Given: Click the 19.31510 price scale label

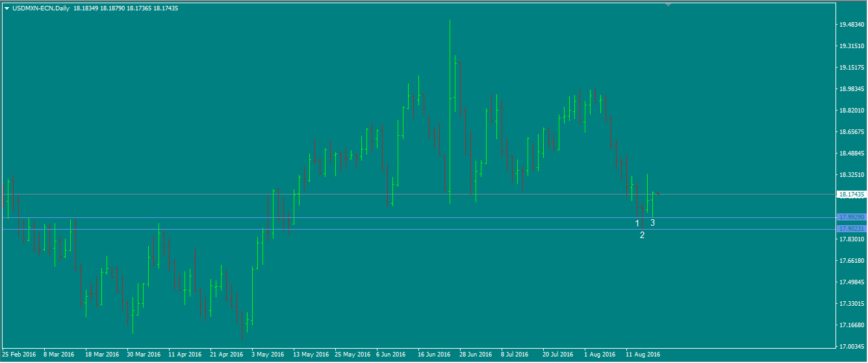Looking at the screenshot, I should tap(852, 46).
